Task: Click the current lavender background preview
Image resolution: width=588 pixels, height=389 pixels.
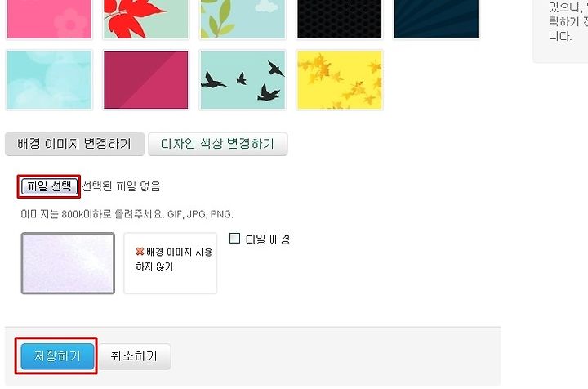Action: [68, 263]
